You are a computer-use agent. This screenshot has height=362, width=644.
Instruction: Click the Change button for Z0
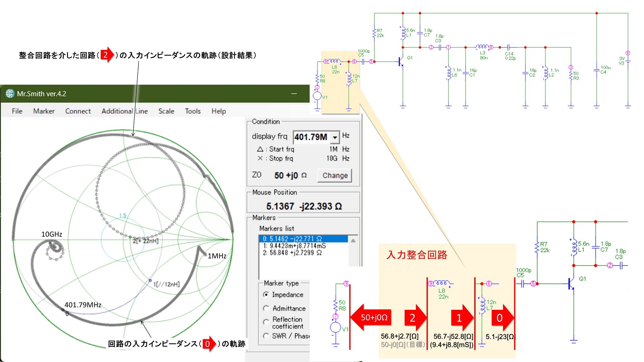[335, 175]
